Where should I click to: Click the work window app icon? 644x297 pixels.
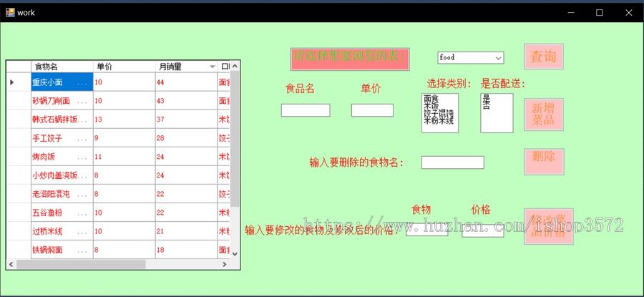9,12
